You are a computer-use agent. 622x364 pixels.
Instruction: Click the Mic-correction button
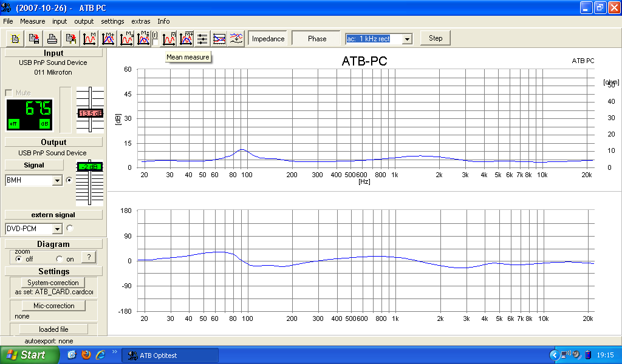(x=53, y=306)
